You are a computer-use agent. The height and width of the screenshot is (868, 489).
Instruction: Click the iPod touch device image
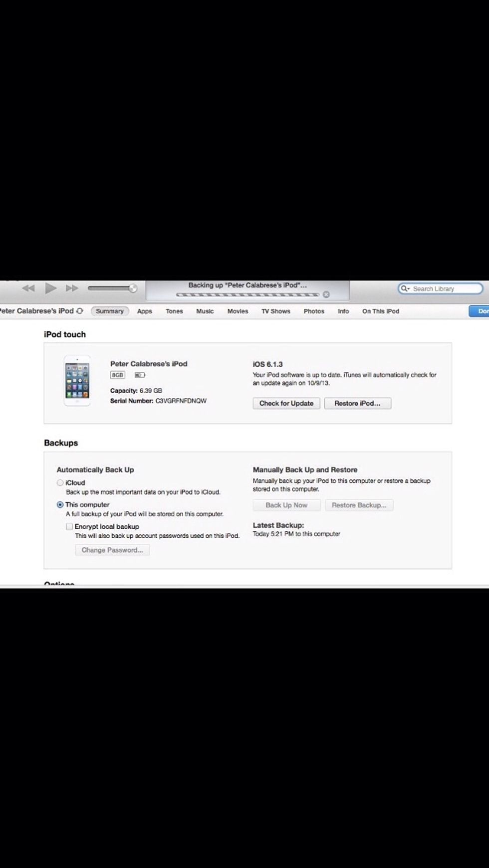tap(77, 381)
